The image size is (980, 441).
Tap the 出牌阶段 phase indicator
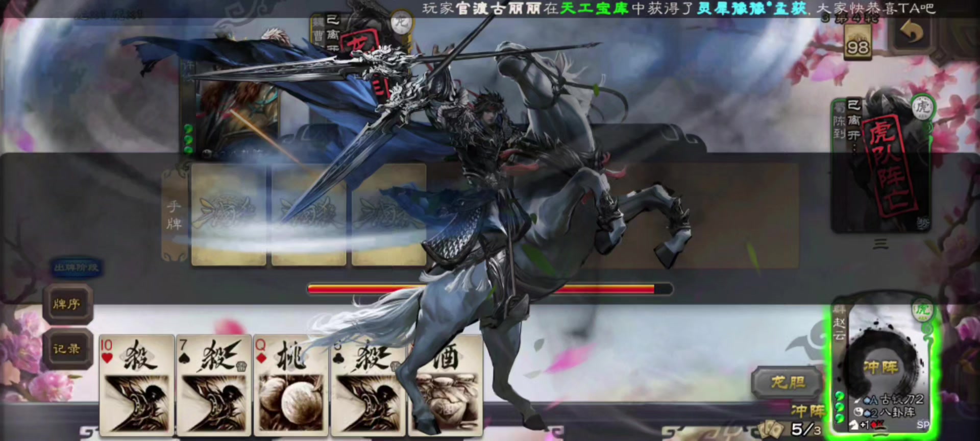pyautogui.click(x=77, y=267)
